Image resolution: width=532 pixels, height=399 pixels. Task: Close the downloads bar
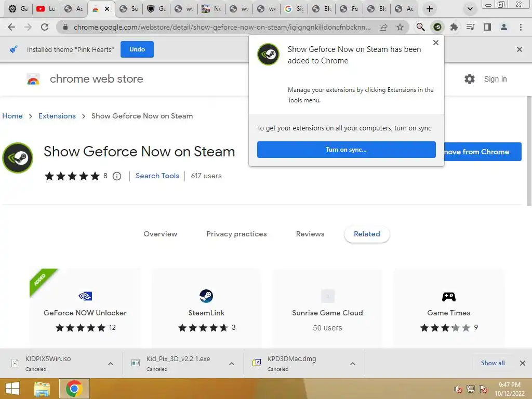523,363
